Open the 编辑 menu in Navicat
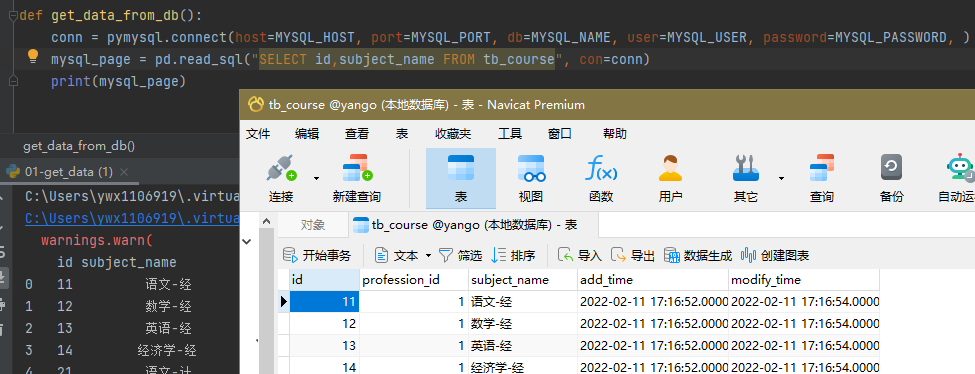The width and height of the screenshot is (975, 374). (x=307, y=134)
